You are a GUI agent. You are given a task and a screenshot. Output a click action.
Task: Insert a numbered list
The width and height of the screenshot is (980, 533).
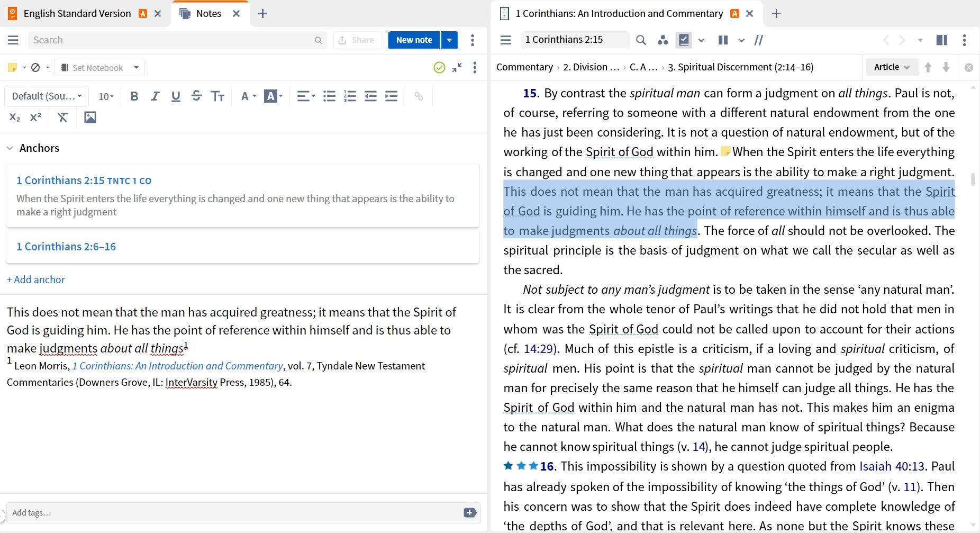[350, 96]
